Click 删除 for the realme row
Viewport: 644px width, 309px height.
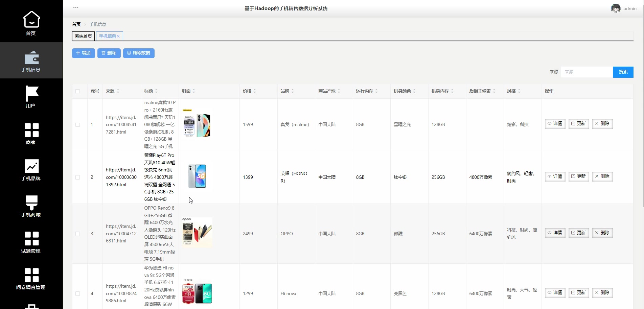pos(602,124)
